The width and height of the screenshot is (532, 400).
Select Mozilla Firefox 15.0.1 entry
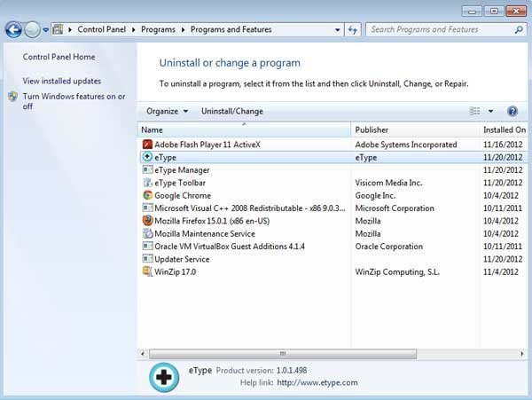click(x=333, y=221)
